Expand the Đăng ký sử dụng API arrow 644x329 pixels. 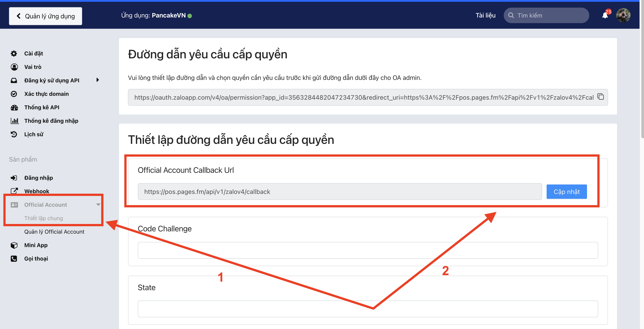point(98,80)
